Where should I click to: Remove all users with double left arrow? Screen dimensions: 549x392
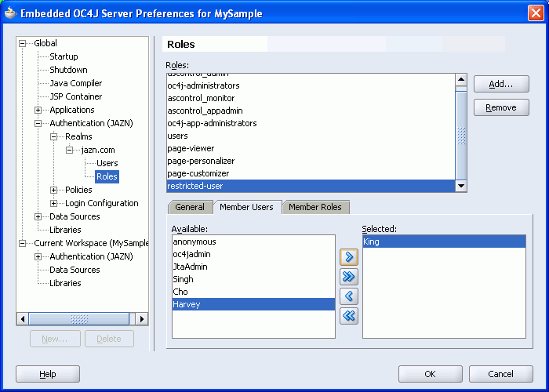coord(349,316)
